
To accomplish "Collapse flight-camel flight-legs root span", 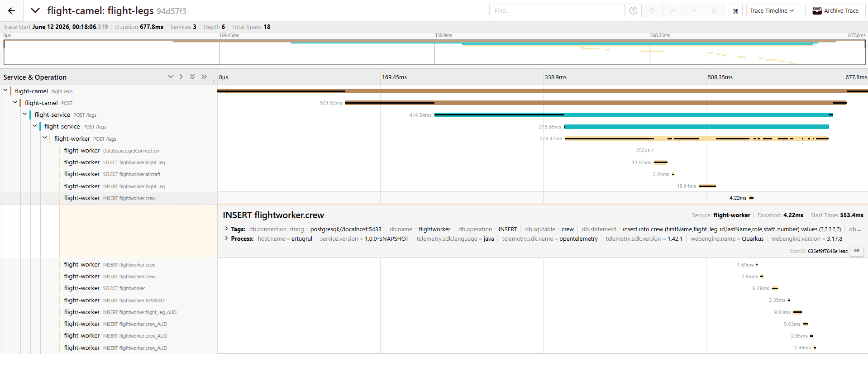I will pyautogui.click(x=5, y=90).
